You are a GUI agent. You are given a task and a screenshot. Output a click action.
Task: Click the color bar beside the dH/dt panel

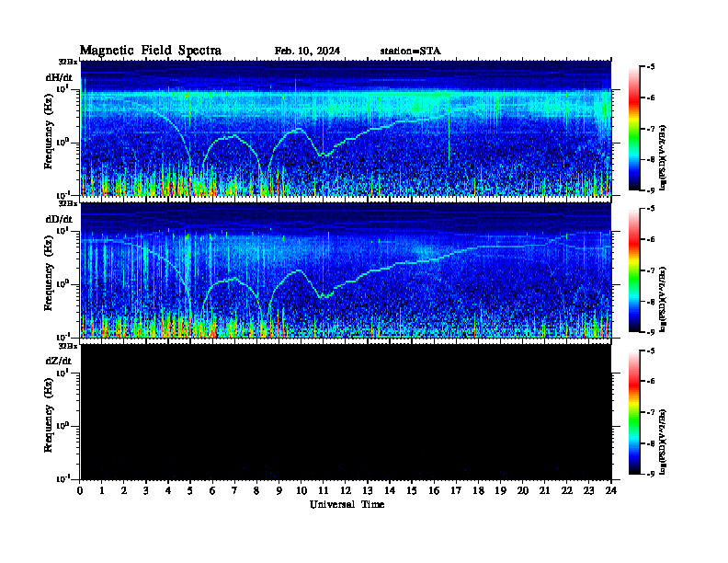[x=634, y=129]
